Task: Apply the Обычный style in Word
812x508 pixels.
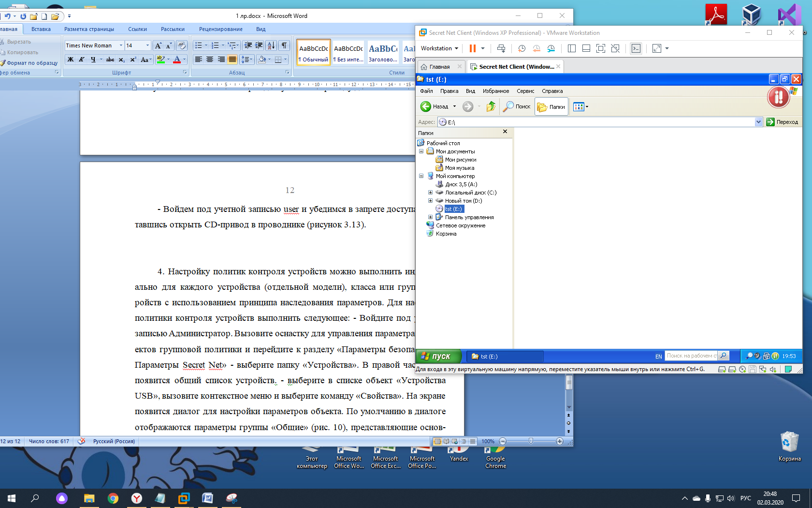Action: pos(314,53)
